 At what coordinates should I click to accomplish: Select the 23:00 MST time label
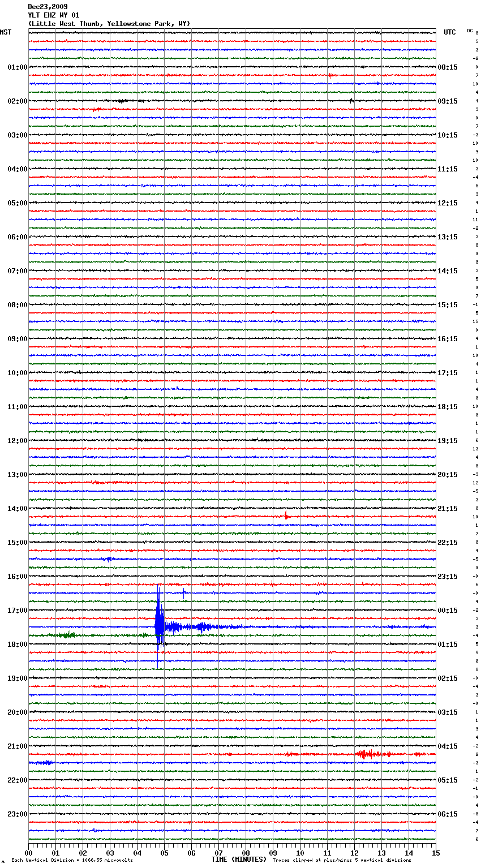pyautogui.click(x=17, y=814)
